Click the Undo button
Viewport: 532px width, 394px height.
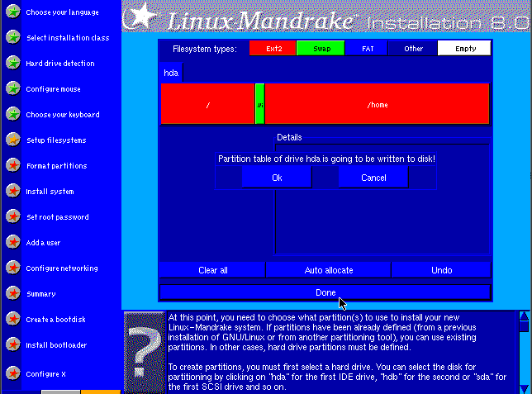pos(441,270)
